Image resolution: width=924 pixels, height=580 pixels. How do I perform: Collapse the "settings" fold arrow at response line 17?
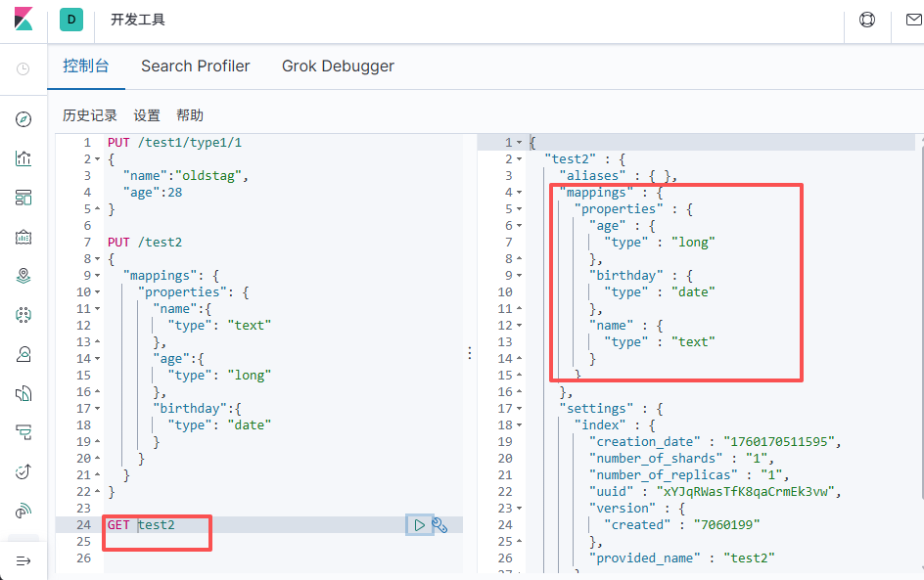520,408
